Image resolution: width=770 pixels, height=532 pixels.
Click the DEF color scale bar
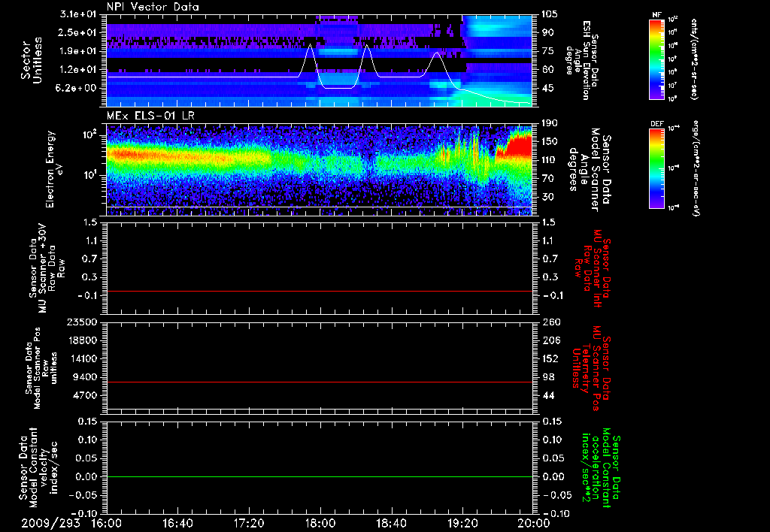point(657,168)
